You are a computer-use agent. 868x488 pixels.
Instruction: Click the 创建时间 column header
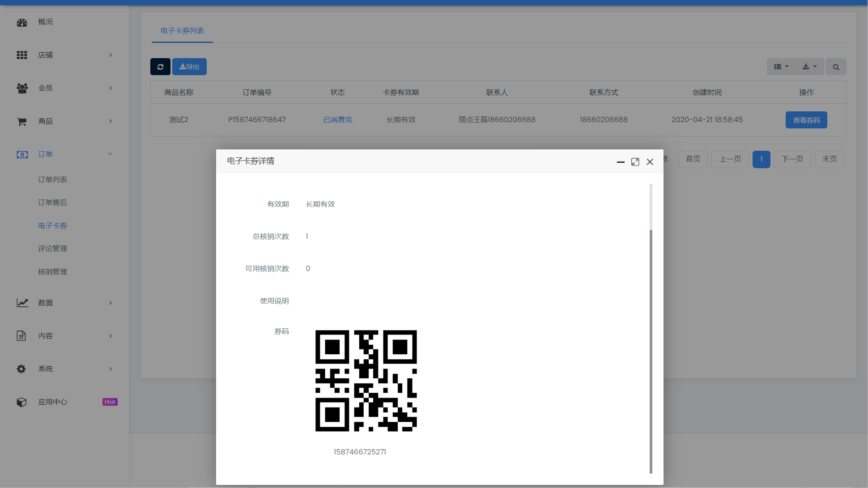click(707, 93)
